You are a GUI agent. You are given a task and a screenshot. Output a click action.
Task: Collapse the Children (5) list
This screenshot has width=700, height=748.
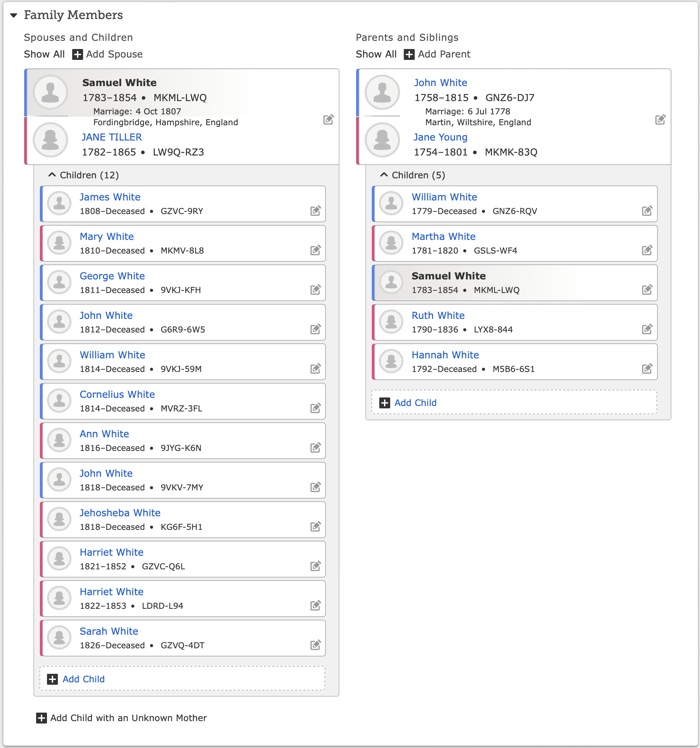384,175
